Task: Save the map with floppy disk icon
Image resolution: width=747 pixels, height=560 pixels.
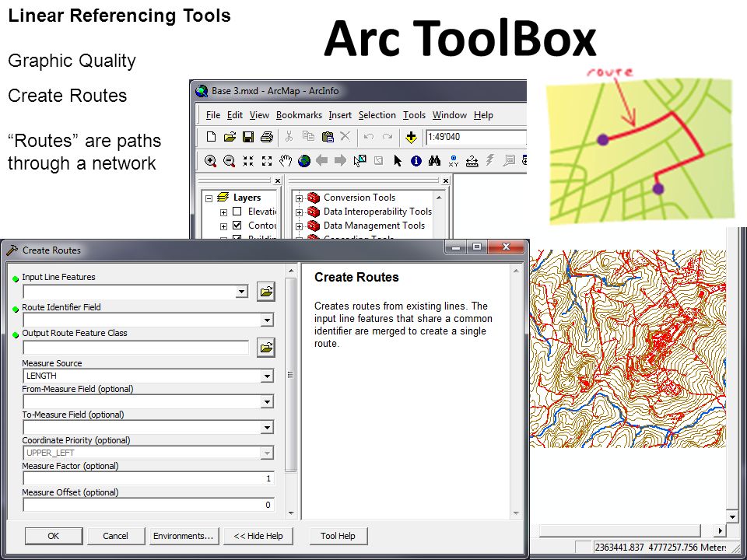Action: 247,137
